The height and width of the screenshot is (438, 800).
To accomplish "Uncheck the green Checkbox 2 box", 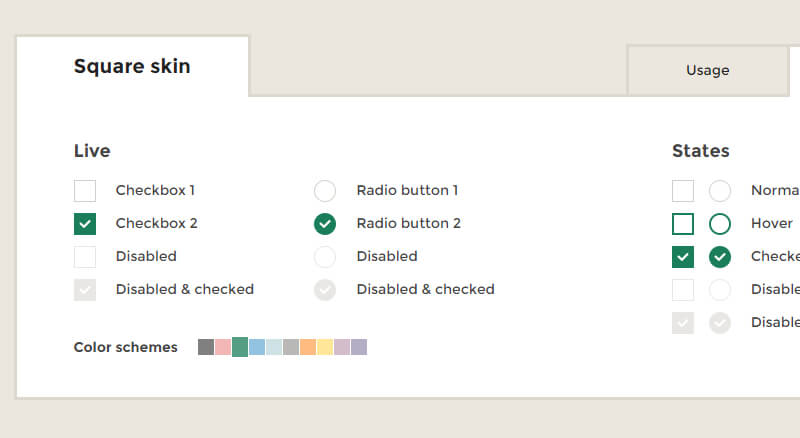I will 85,224.
